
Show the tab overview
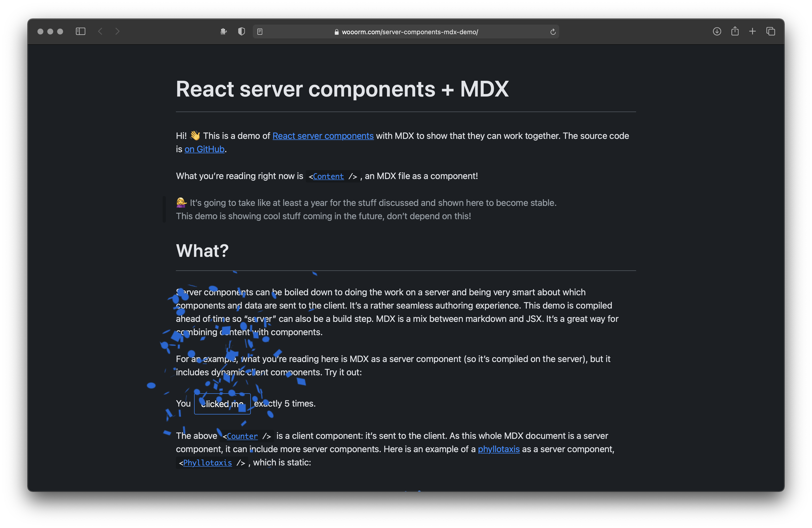click(771, 31)
